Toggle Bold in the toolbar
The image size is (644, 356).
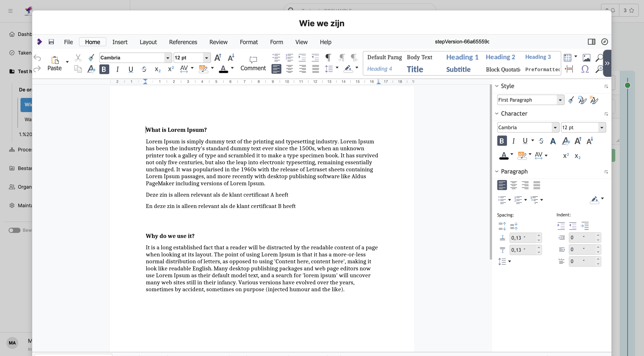pyautogui.click(x=104, y=69)
